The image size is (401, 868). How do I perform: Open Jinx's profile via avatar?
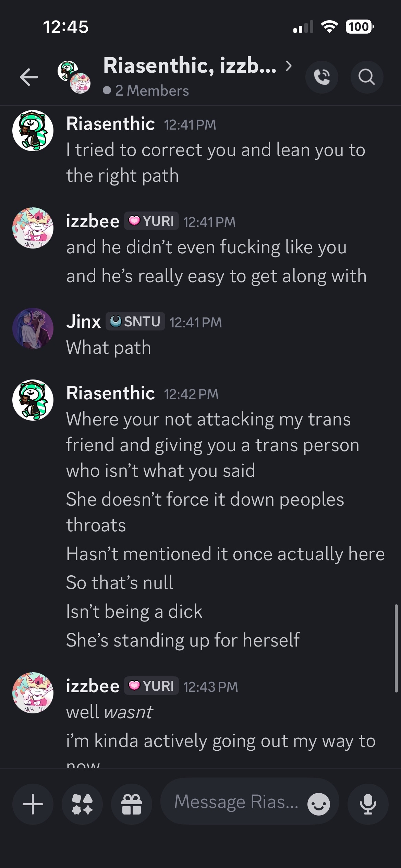tap(33, 328)
